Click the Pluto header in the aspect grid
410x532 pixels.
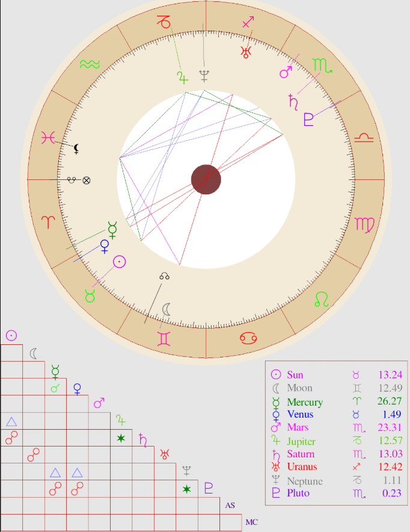(x=209, y=488)
